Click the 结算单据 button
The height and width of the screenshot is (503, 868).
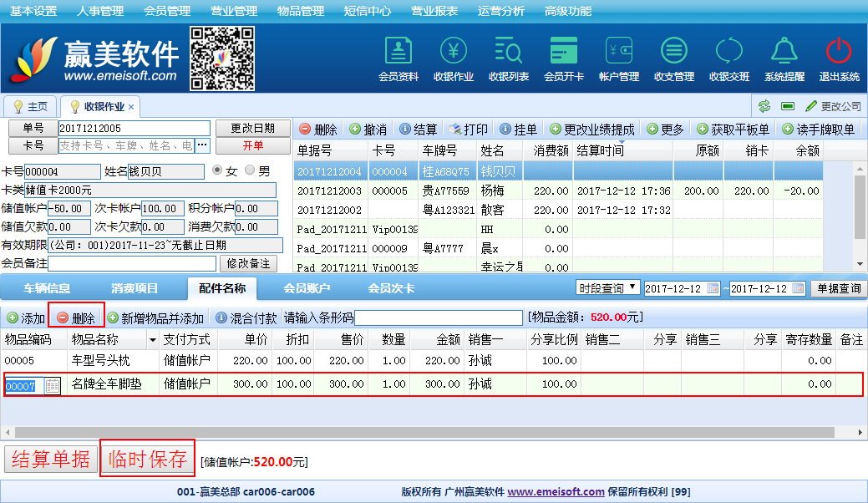[51, 460]
